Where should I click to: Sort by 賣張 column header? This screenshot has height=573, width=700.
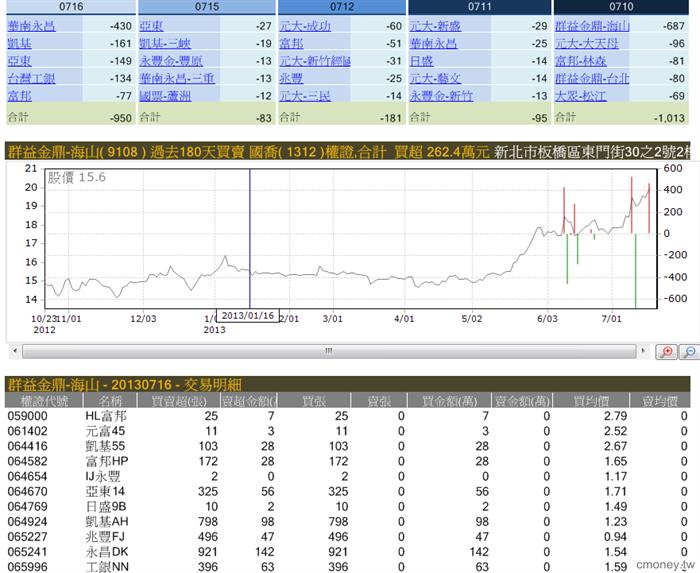379,400
